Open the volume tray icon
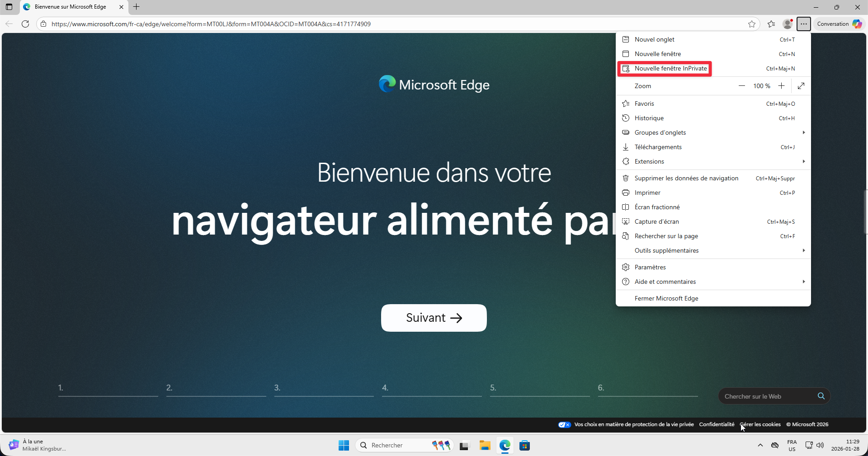868x456 pixels. click(820, 446)
